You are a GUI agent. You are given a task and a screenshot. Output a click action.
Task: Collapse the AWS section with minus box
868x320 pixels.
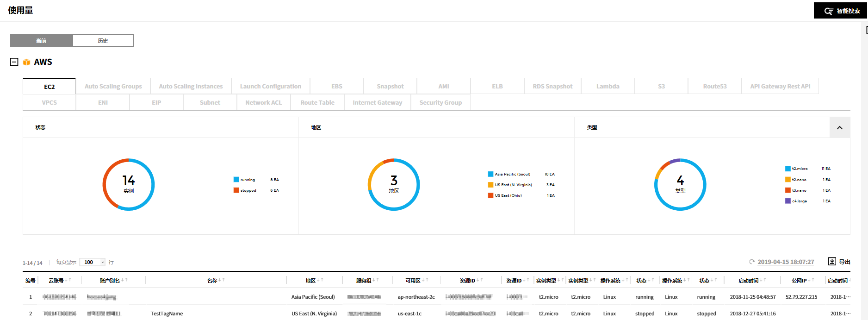14,62
